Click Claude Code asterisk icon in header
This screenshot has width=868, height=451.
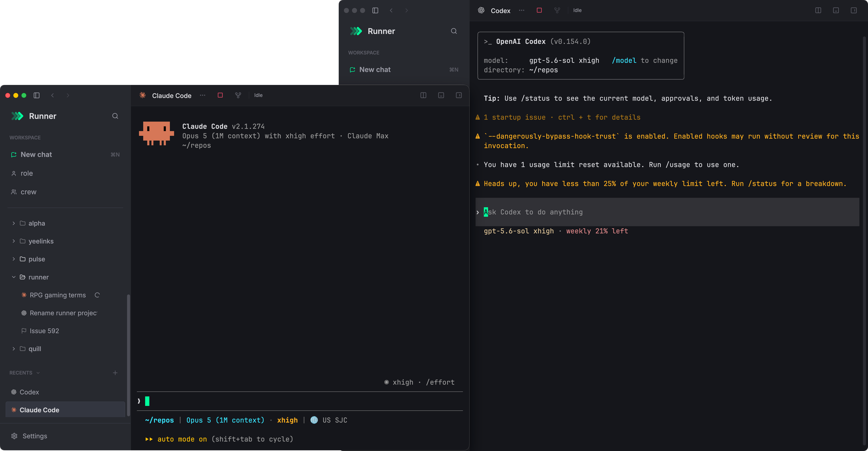pos(143,95)
